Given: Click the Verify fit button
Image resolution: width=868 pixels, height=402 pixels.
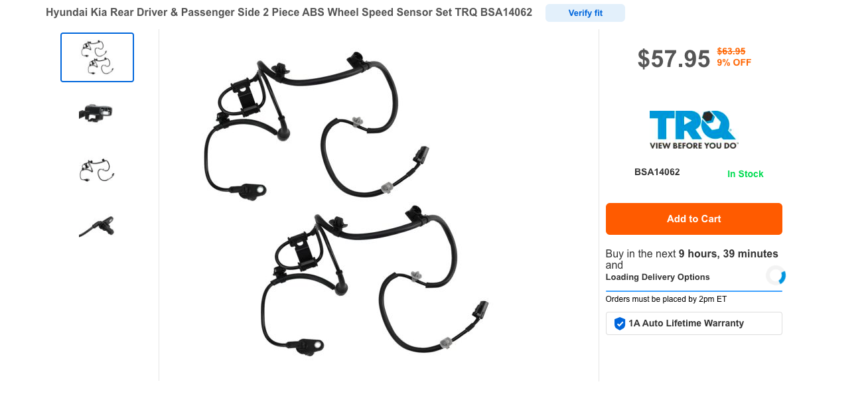Looking at the screenshot, I should (x=585, y=13).
